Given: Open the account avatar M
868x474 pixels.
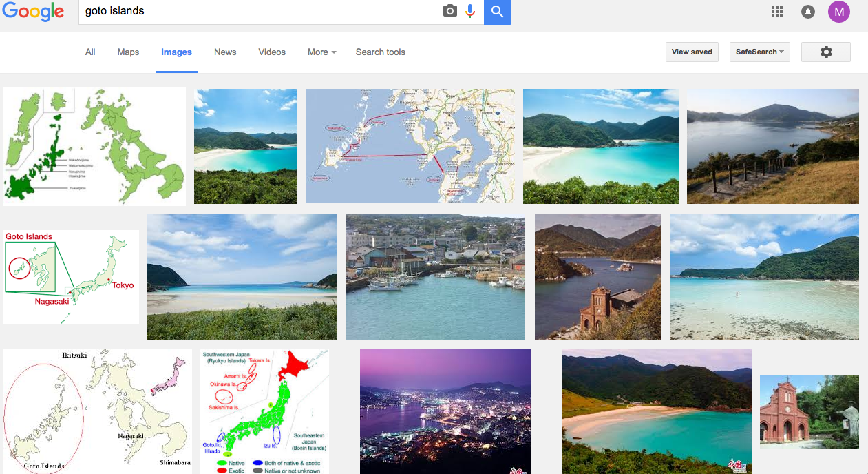Looking at the screenshot, I should (839, 12).
